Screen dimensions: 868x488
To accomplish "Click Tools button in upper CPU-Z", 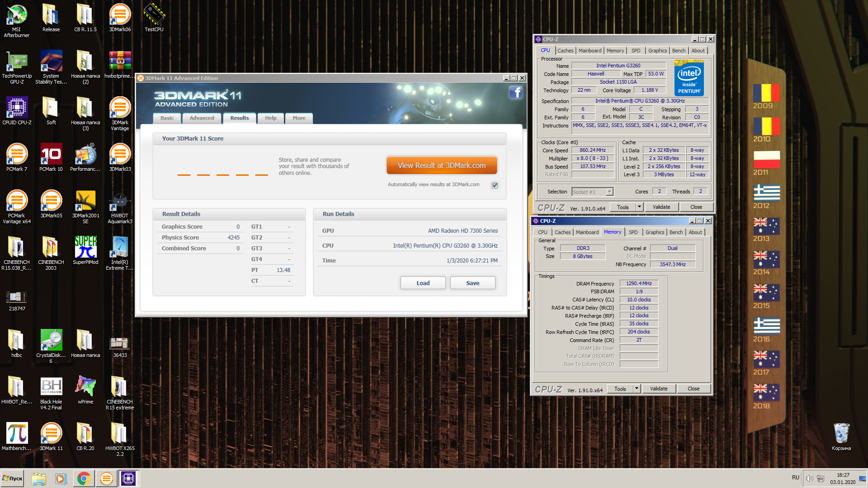I will (623, 207).
